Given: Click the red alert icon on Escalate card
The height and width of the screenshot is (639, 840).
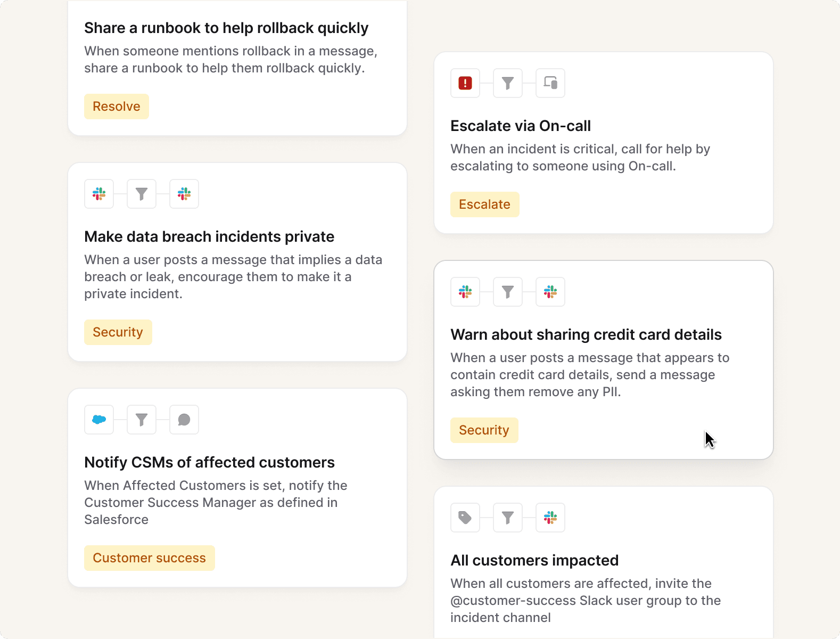Looking at the screenshot, I should [x=465, y=83].
